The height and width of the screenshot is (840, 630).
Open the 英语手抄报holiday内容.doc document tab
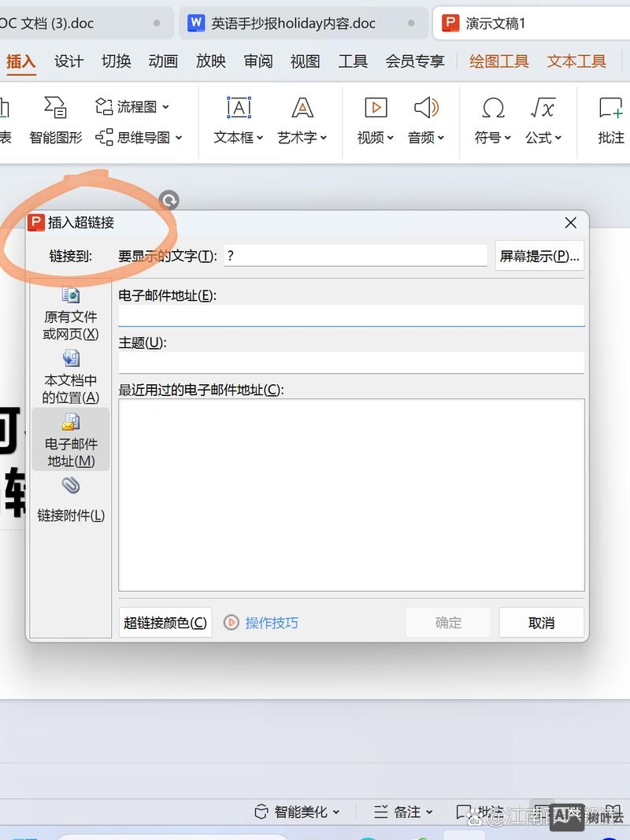tap(292, 24)
